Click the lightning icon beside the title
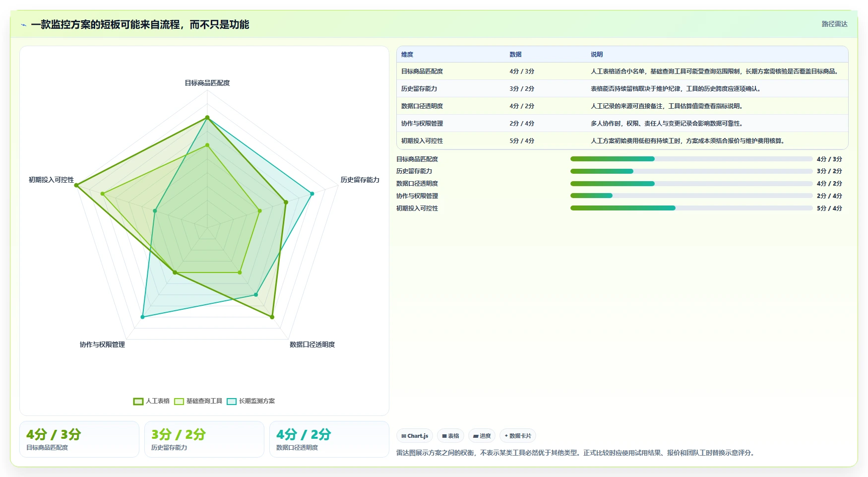 tap(23, 25)
